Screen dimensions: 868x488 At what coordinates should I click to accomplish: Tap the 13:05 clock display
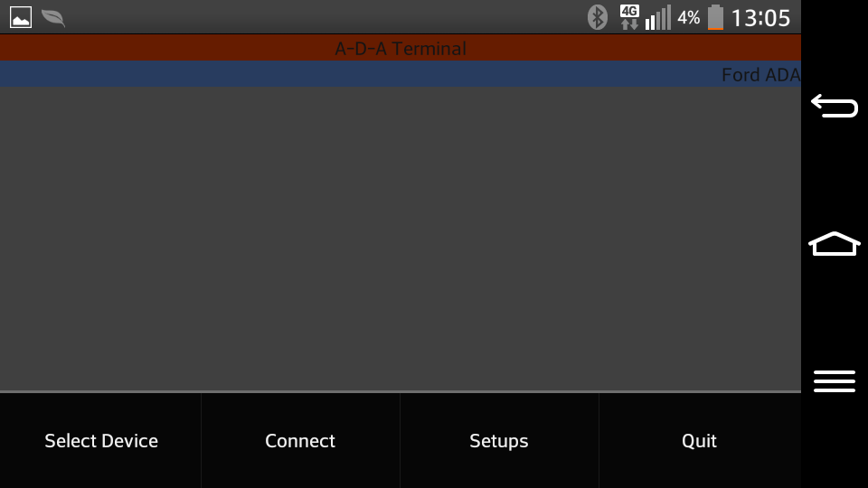coord(760,18)
